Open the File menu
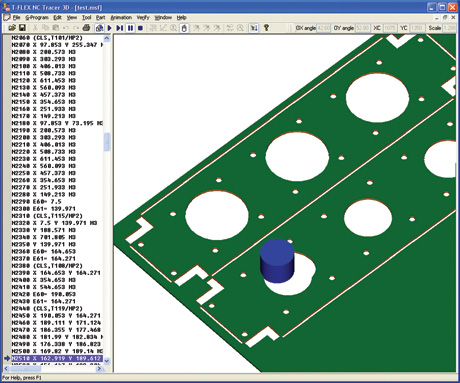 (x=16, y=17)
